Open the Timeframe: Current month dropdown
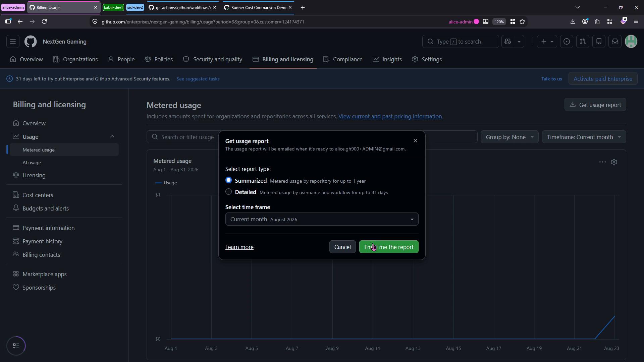The height and width of the screenshot is (362, 644). (584, 137)
